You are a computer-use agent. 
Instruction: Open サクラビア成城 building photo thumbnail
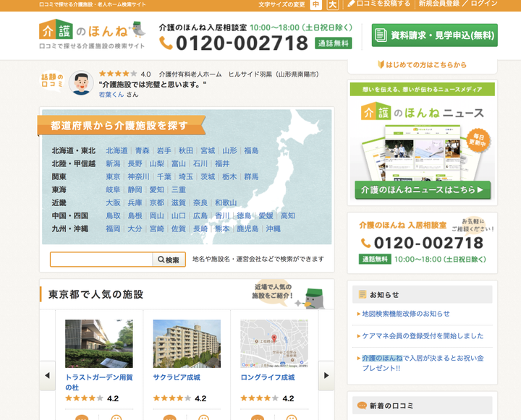187,343
